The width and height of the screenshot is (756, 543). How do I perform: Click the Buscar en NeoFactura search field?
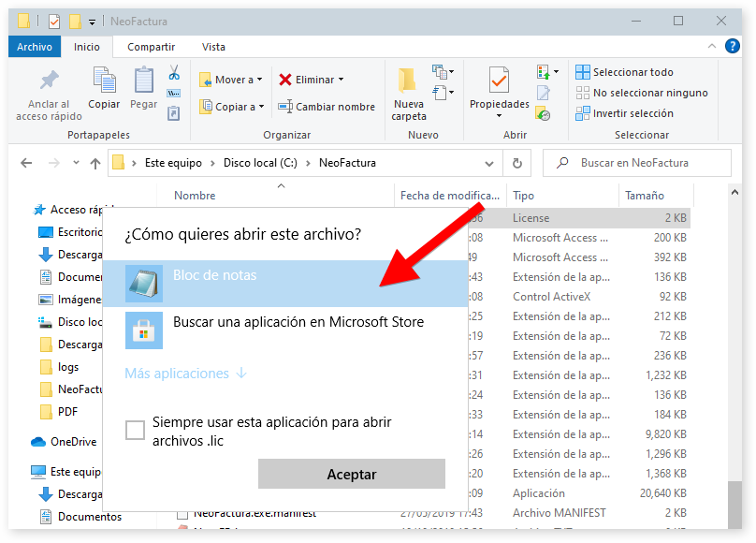click(646, 163)
